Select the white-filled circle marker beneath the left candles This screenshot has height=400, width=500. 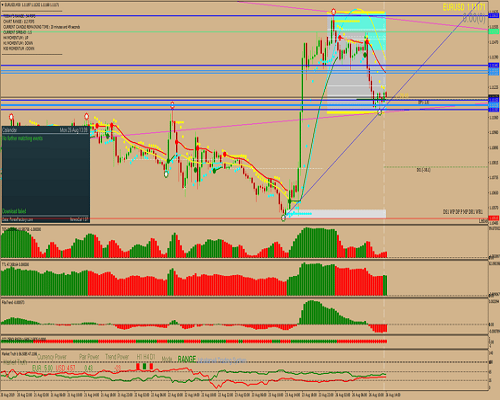pyautogui.click(x=166, y=174)
